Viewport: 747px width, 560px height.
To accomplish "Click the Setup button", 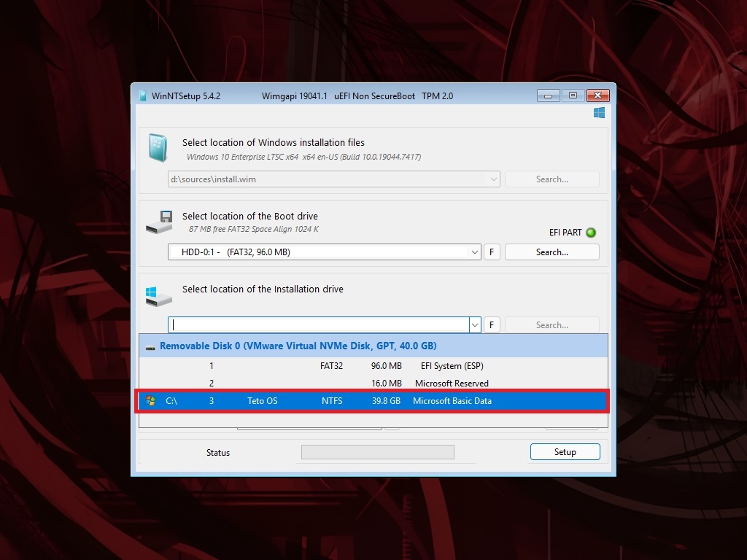I will click(565, 452).
